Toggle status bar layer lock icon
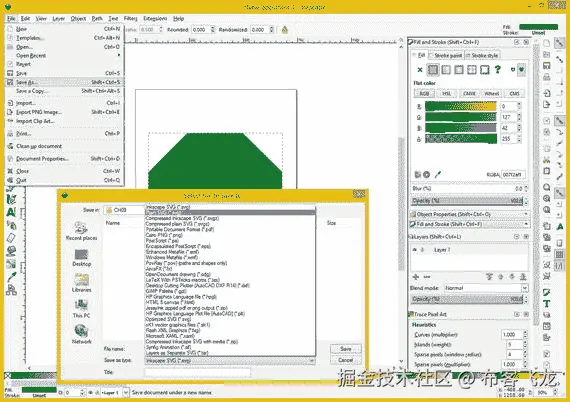570x402 pixels. (97, 393)
